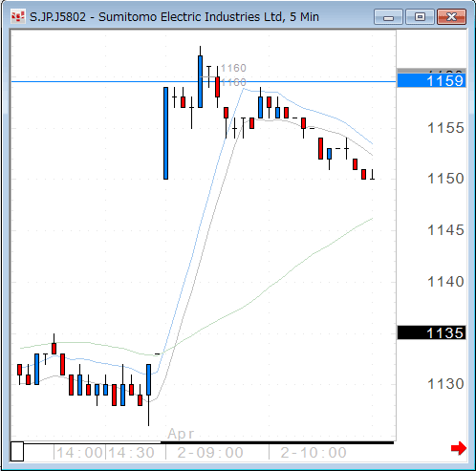Screen dimensions: 476x471
Task: Click the black time-axis scrollbar
Action: click(x=277, y=442)
